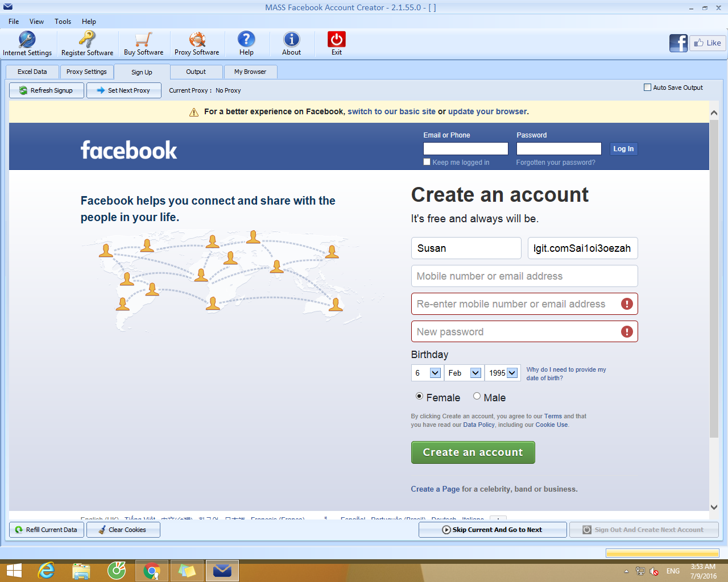Click the browser scrollbar down arrow
This screenshot has width=728, height=582.
[x=714, y=507]
